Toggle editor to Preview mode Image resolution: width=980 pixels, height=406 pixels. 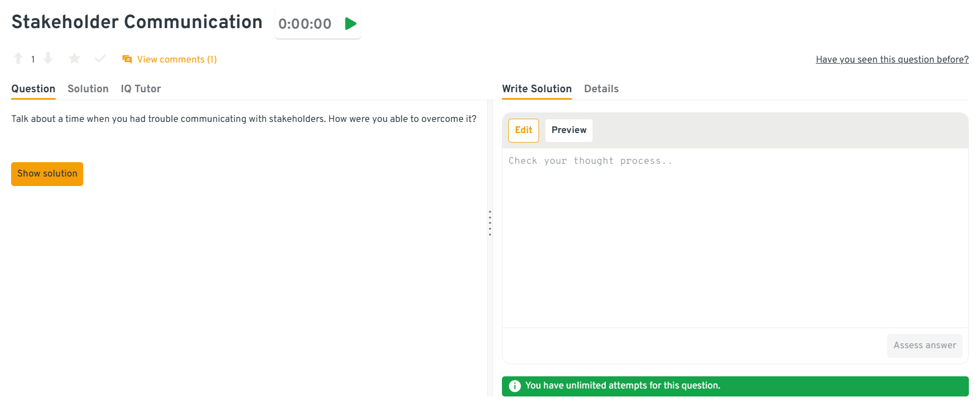569,130
